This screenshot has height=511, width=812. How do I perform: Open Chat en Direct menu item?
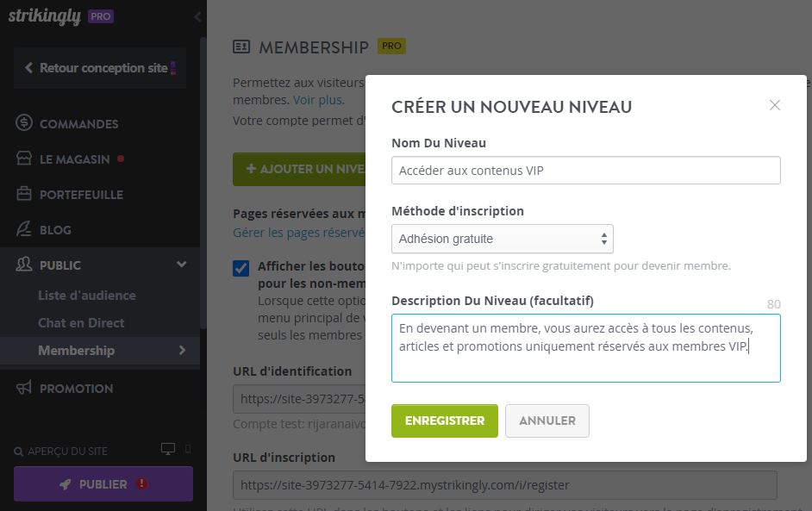coord(81,323)
